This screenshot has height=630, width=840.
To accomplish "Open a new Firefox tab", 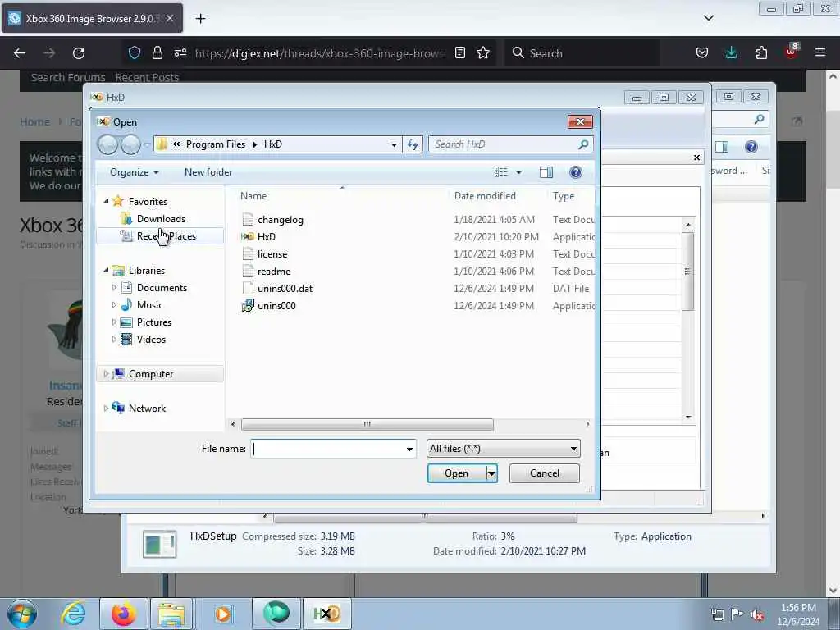I will (200, 19).
